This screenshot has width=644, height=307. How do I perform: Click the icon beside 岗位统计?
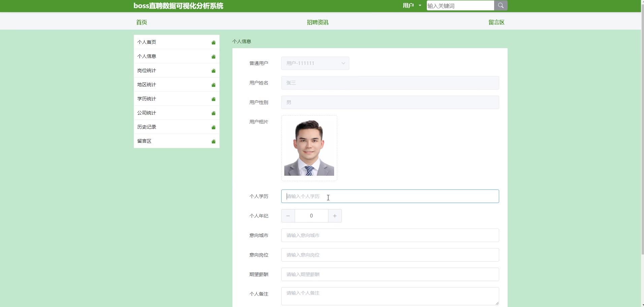(x=213, y=71)
